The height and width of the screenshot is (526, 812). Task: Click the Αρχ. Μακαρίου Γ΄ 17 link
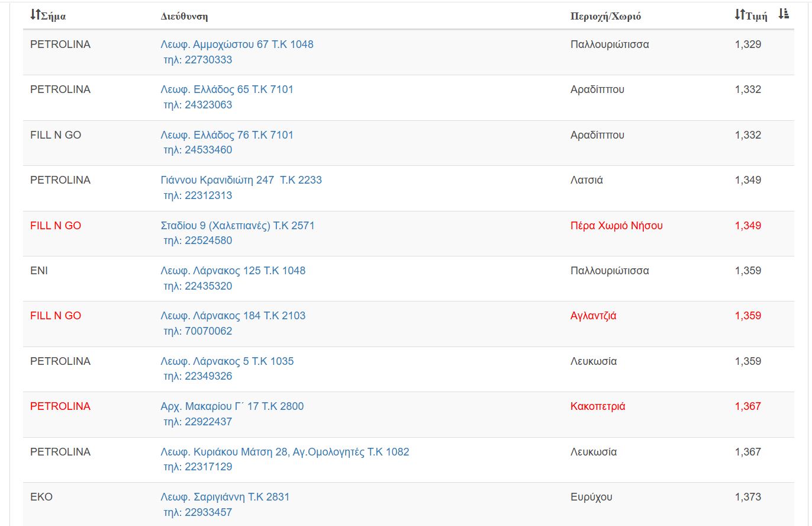[x=232, y=406]
